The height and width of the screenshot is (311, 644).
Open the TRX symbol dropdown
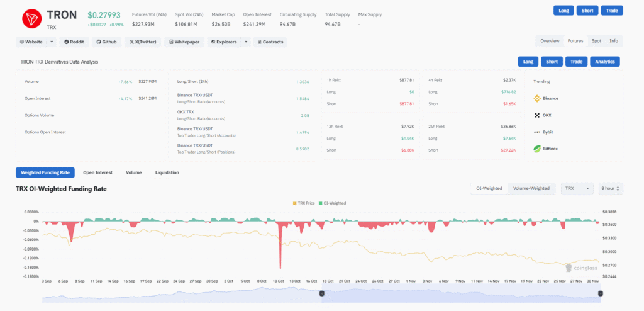(x=577, y=188)
